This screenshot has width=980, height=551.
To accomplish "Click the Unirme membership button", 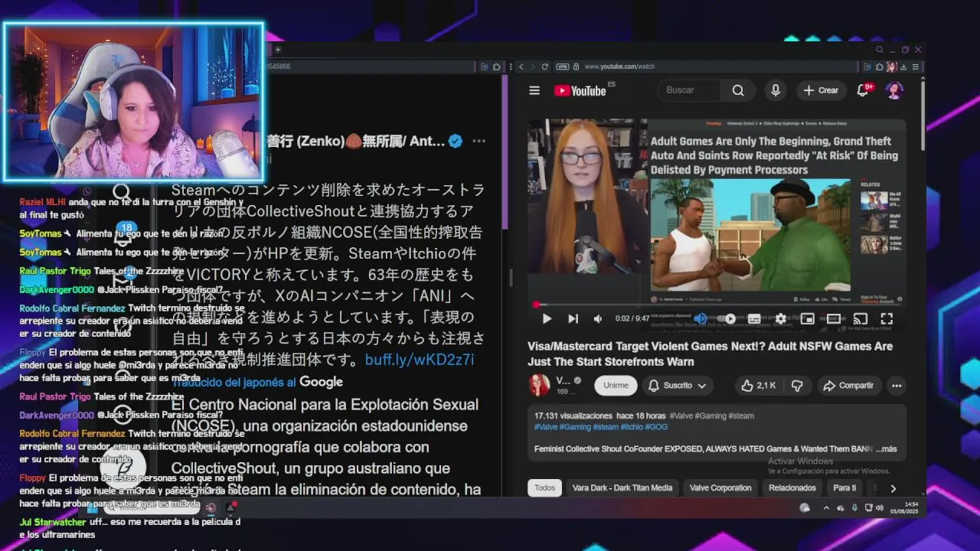I will (x=616, y=386).
